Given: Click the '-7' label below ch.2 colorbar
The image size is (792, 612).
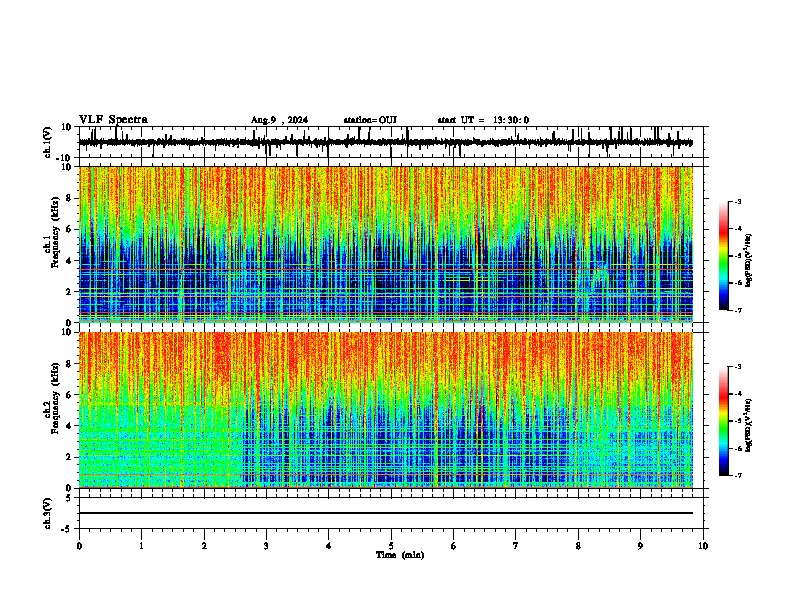Looking at the screenshot, I should click(x=737, y=476).
